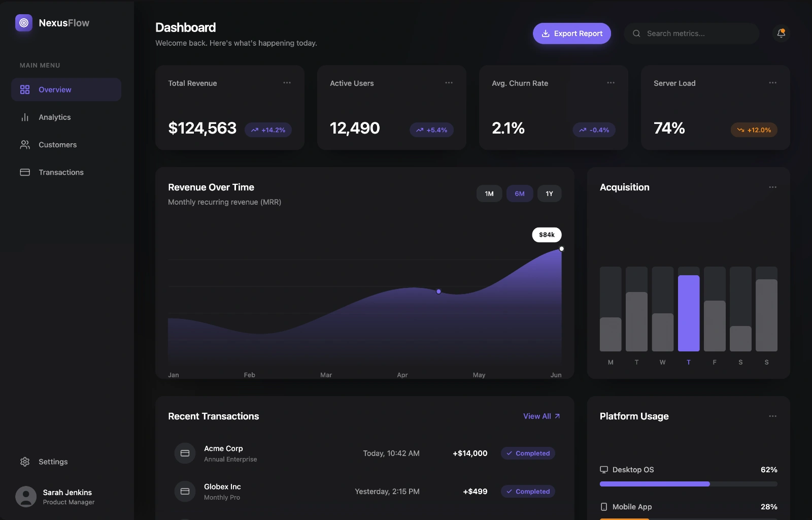Screen dimensions: 812x520
Task: Select the 6M time range
Action: pyautogui.click(x=519, y=193)
